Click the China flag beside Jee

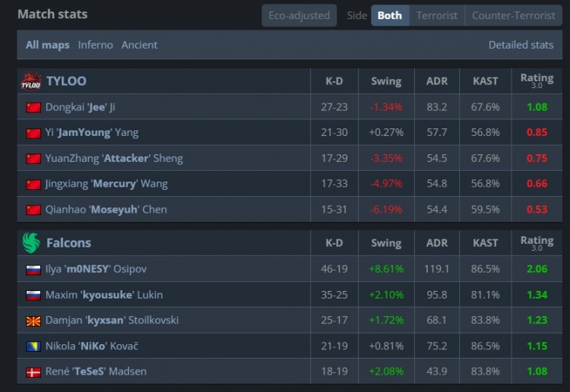coord(33,107)
